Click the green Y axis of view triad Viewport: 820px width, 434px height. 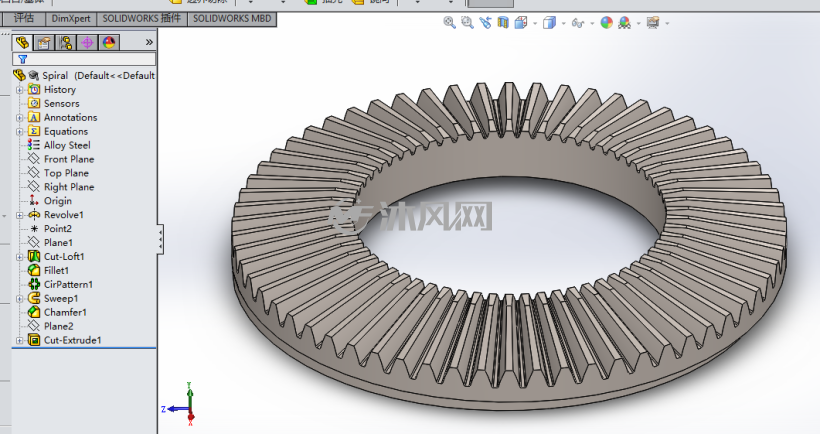(x=190, y=394)
